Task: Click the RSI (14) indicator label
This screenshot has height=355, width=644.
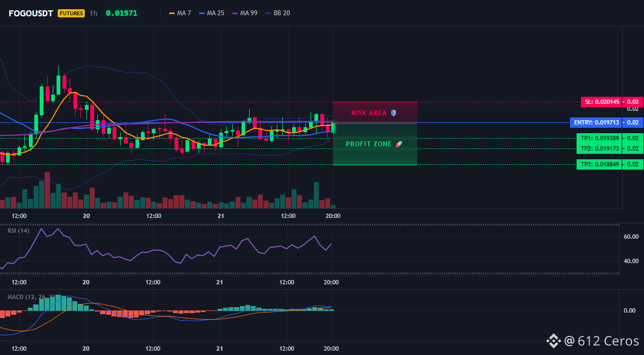Action: tap(18, 231)
